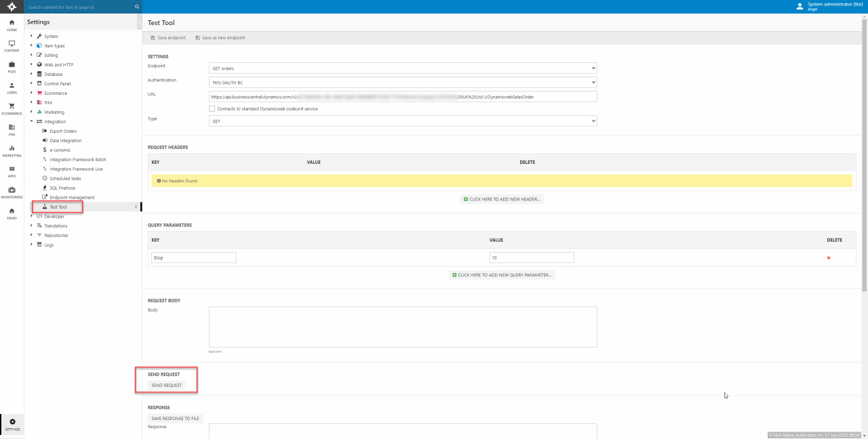Click Save endpoint in toolbar

pos(167,38)
